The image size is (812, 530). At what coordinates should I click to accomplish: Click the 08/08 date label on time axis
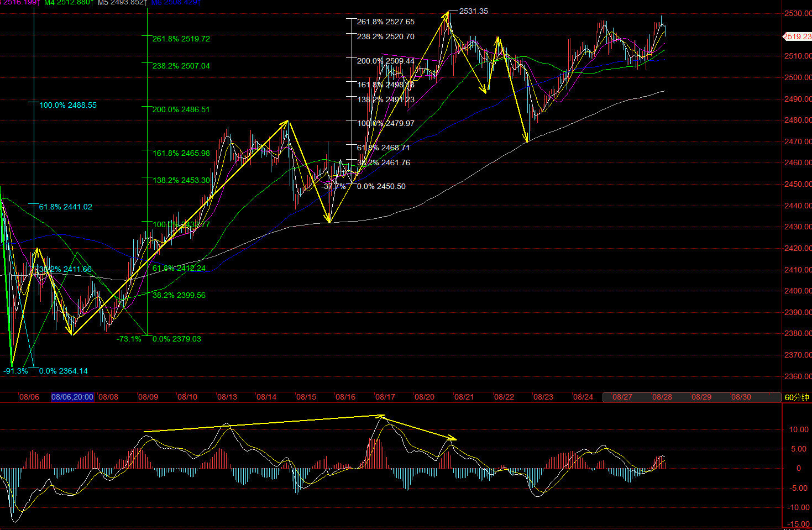point(108,397)
